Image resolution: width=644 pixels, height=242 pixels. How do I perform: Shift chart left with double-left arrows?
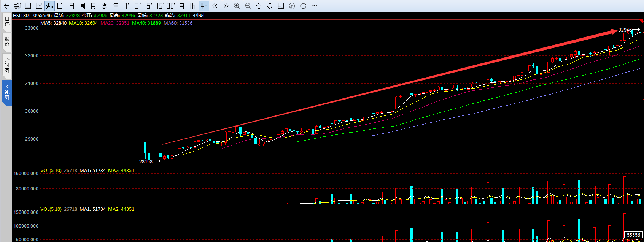click(x=215, y=6)
